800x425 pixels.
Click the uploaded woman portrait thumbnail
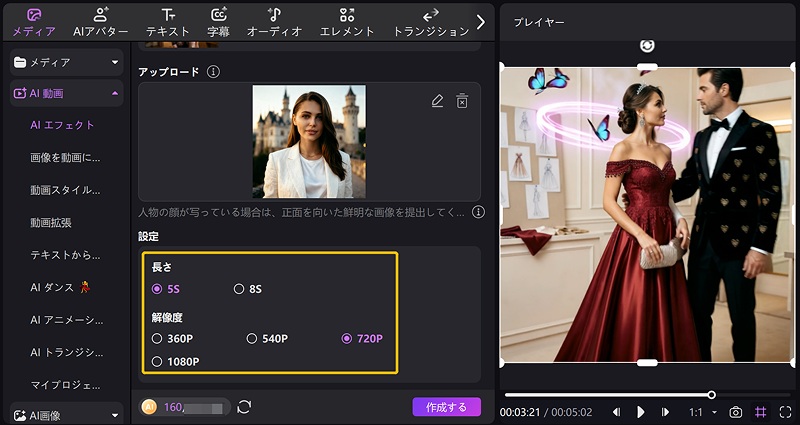click(x=309, y=141)
